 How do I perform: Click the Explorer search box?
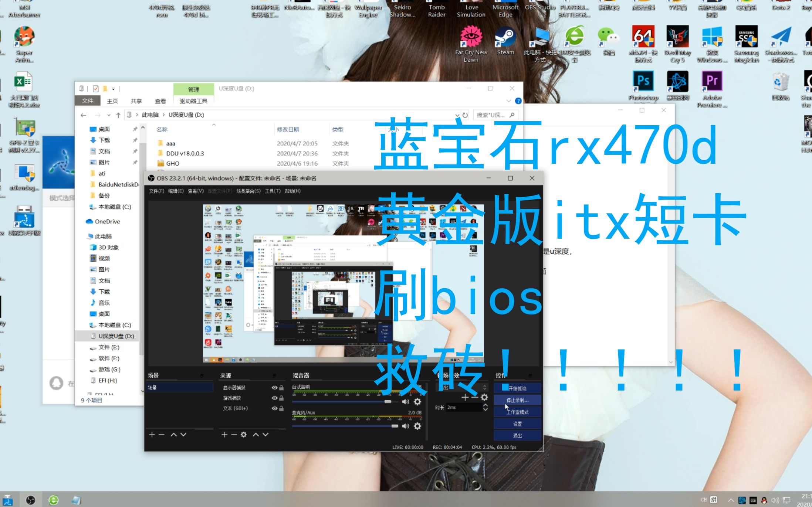[x=495, y=115]
